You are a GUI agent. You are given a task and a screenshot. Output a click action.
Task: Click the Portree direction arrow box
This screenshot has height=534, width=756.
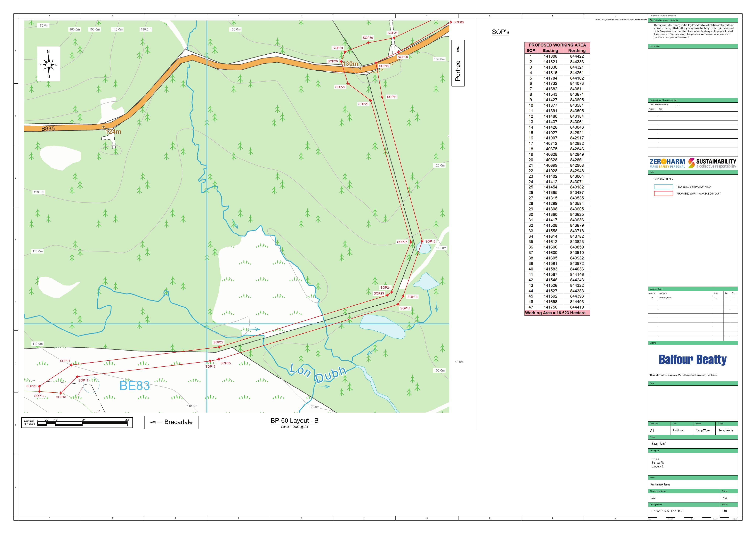(x=458, y=63)
